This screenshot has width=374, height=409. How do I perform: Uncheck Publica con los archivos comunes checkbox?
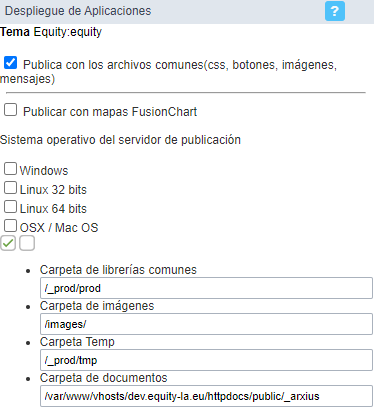pos(10,63)
